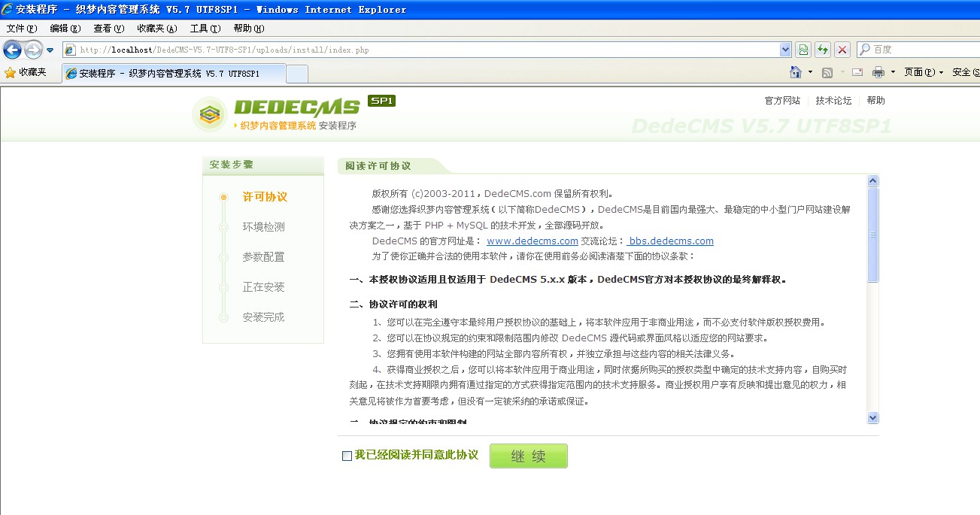Click the green 继续 button
This screenshot has height=515, width=980.
point(529,456)
